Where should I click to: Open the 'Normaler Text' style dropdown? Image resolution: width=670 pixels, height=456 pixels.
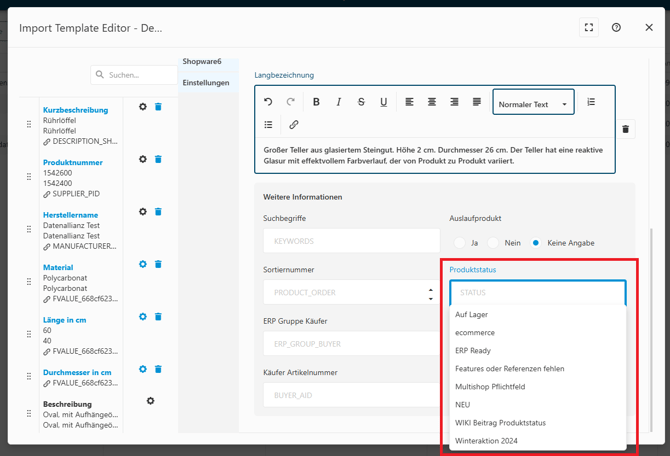coord(533,104)
